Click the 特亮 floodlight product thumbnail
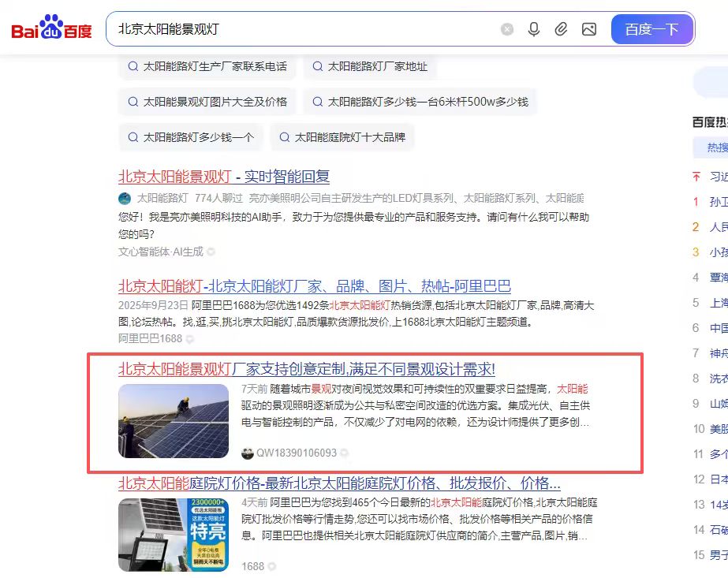This screenshot has height=578, width=728. (174, 535)
